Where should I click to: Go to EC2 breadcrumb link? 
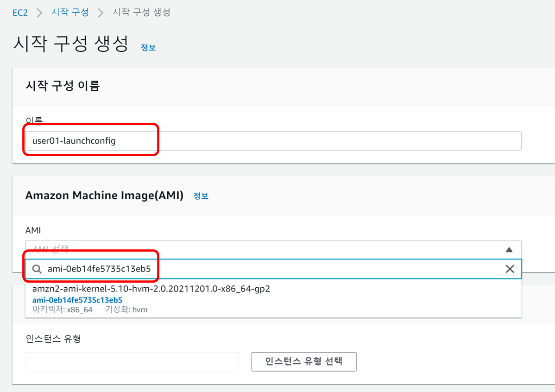(x=20, y=13)
